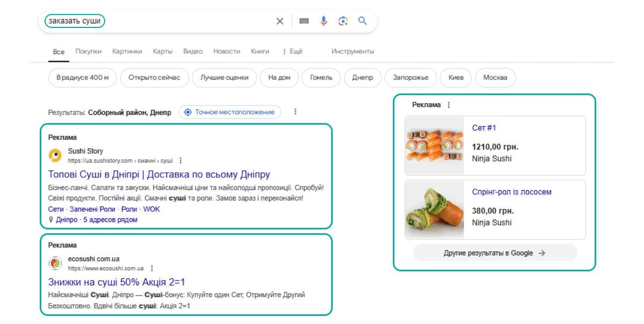Open three-dot menu for Sushi Story ad

pos(180,160)
